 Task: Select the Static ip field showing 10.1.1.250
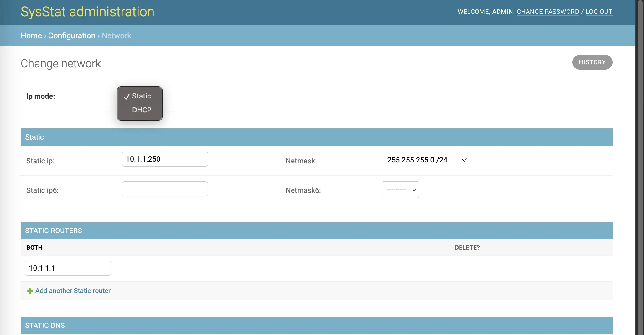pyautogui.click(x=165, y=159)
